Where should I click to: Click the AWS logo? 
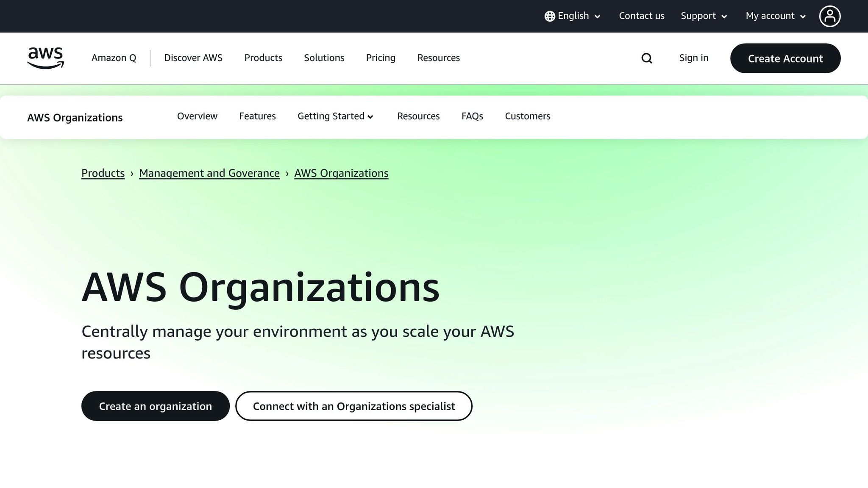click(45, 58)
